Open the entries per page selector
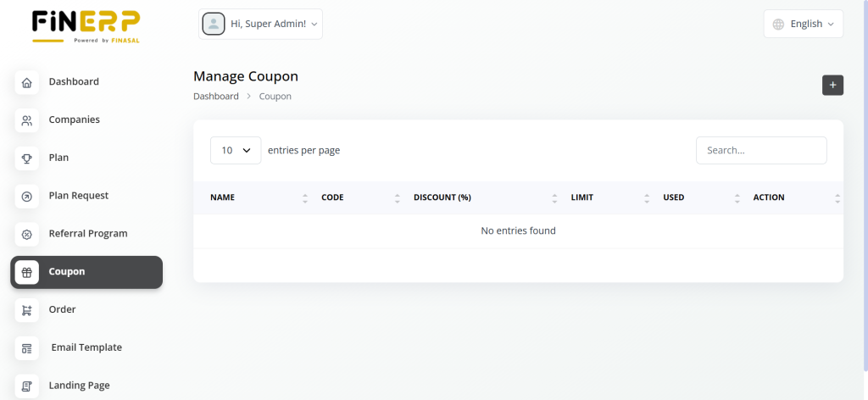Screen dimensions: 868x400 pyautogui.click(x=236, y=150)
